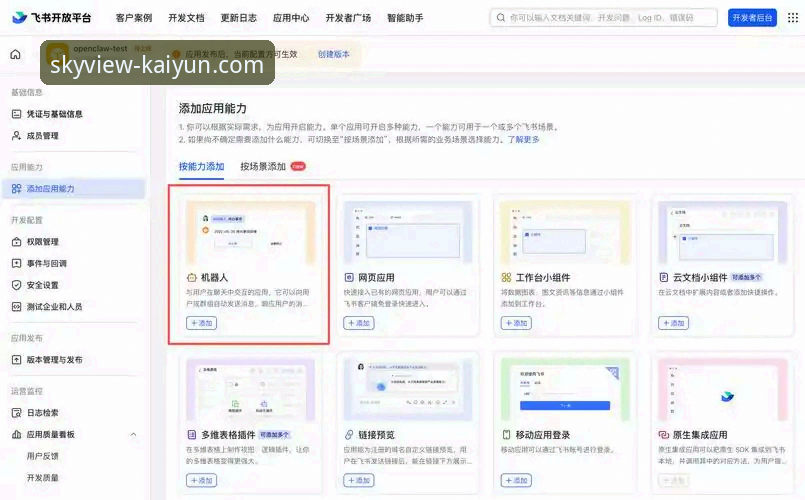
Task: Click the 移动应用登录 phone icon
Action: [506, 435]
